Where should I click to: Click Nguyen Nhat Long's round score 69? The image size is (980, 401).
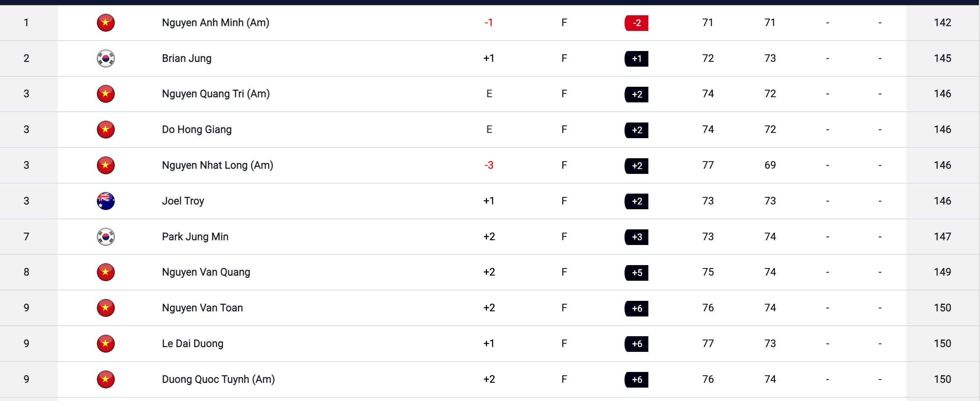[770, 165]
